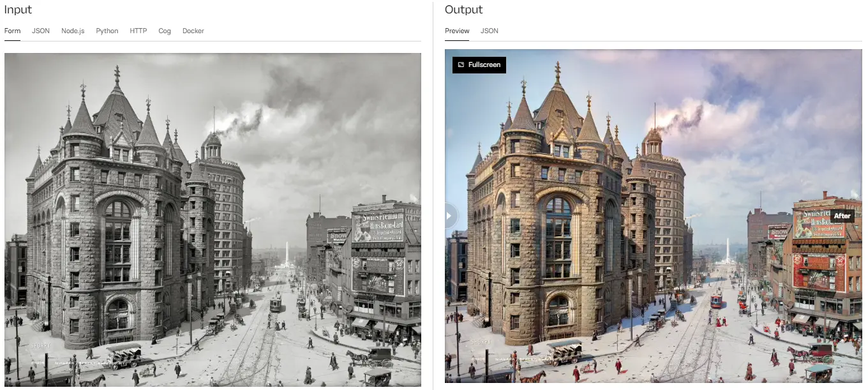Image resolution: width=868 pixels, height=390 pixels.
Task: Click the Output section heading
Action: point(464,10)
